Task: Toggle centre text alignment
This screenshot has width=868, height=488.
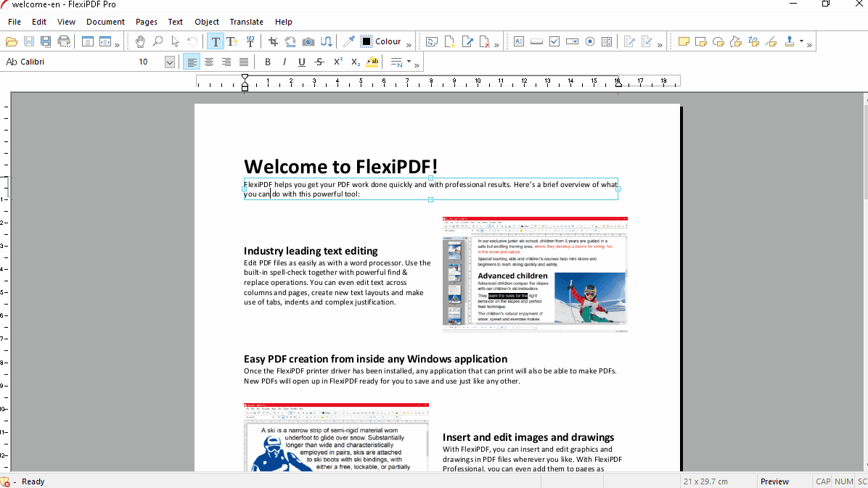Action: 209,62
